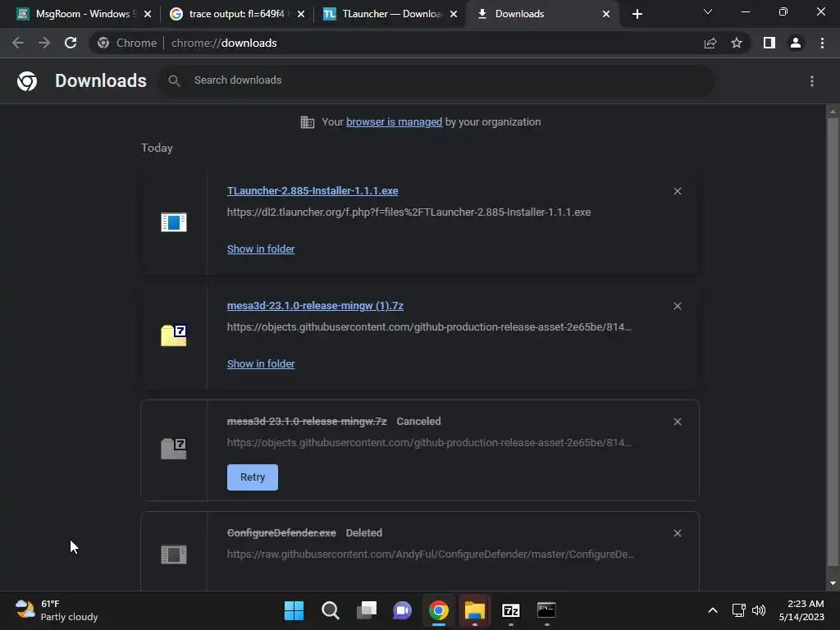840x630 pixels.
Task: Click the scrollbar down arrow
Action: click(833, 584)
